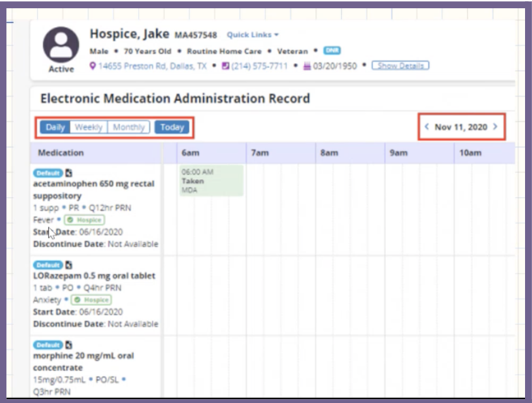This screenshot has height=403, width=532.
Task: Go to previous day with left chevron
Action: 427,127
